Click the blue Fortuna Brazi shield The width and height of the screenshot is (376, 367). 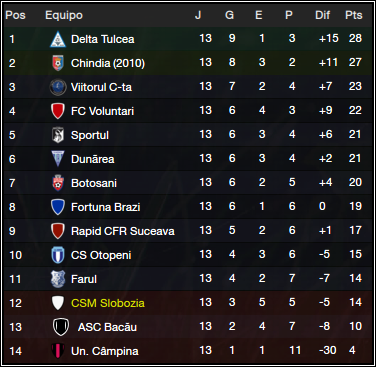[58, 207]
